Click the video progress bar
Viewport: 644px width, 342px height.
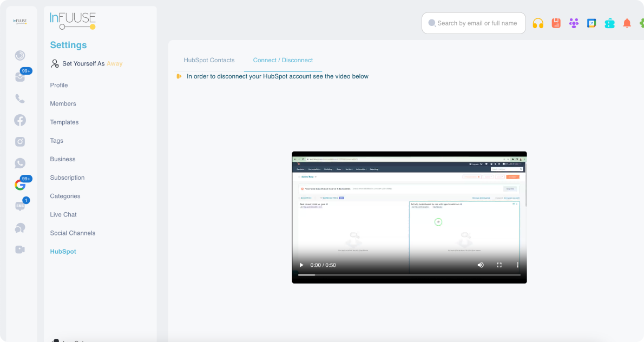[x=410, y=275]
